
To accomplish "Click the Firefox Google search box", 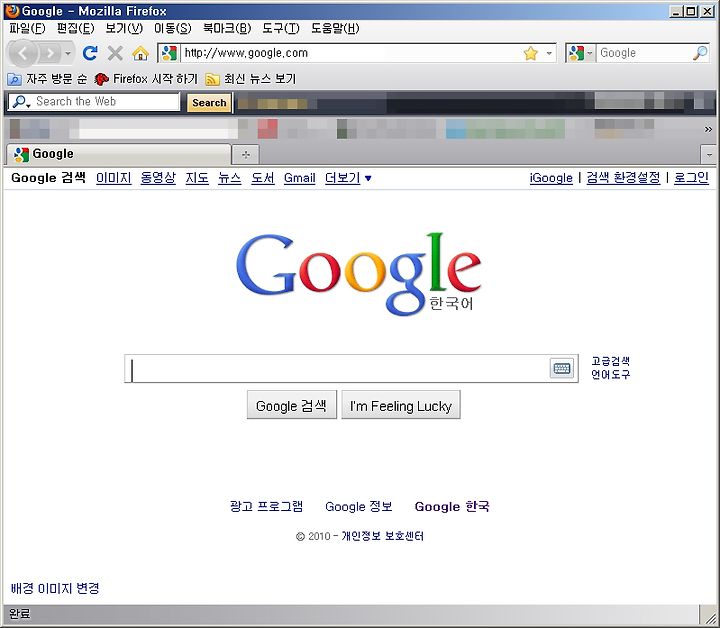I will point(644,53).
